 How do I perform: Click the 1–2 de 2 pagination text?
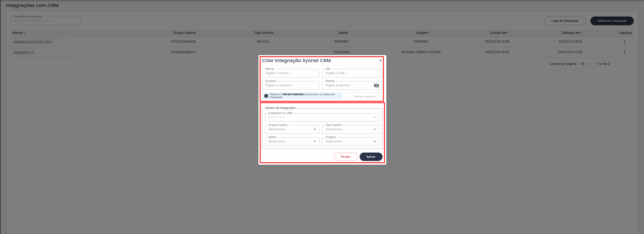click(x=603, y=64)
